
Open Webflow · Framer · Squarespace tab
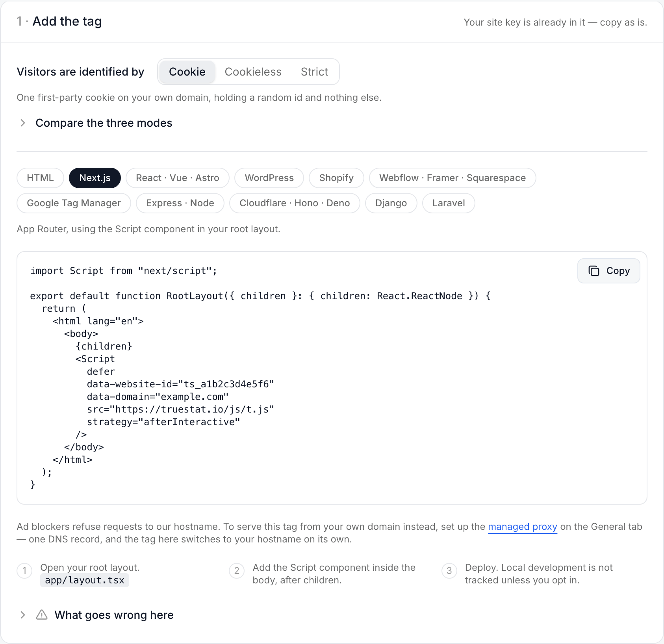453,178
